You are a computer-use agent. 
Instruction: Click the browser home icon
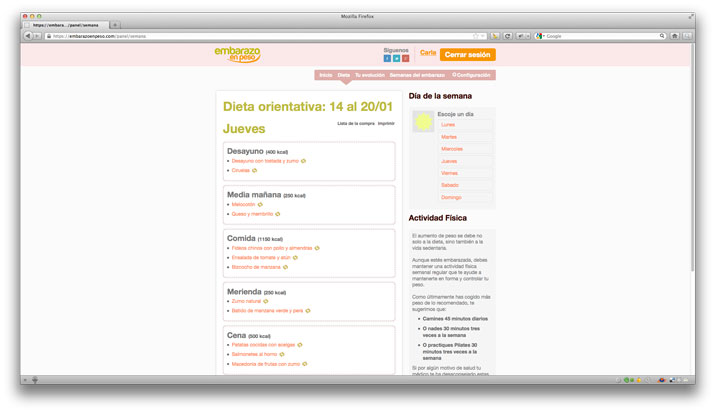pos(674,35)
